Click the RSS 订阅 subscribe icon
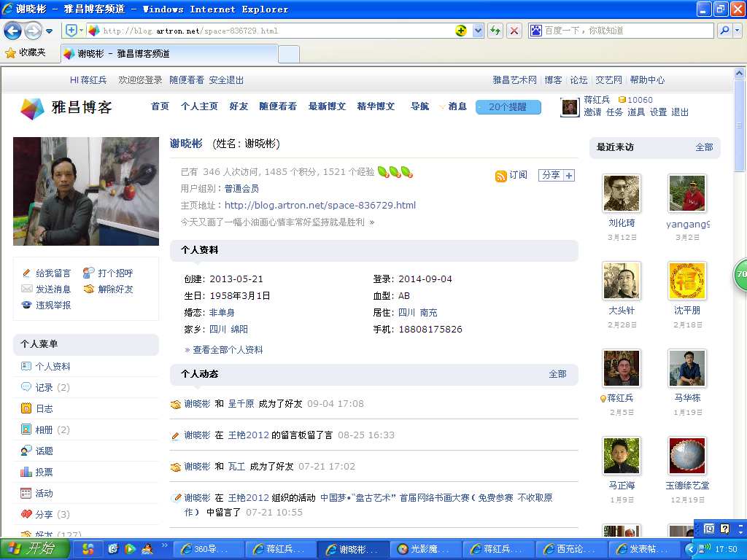This screenshot has width=747, height=560. [x=500, y=176]
